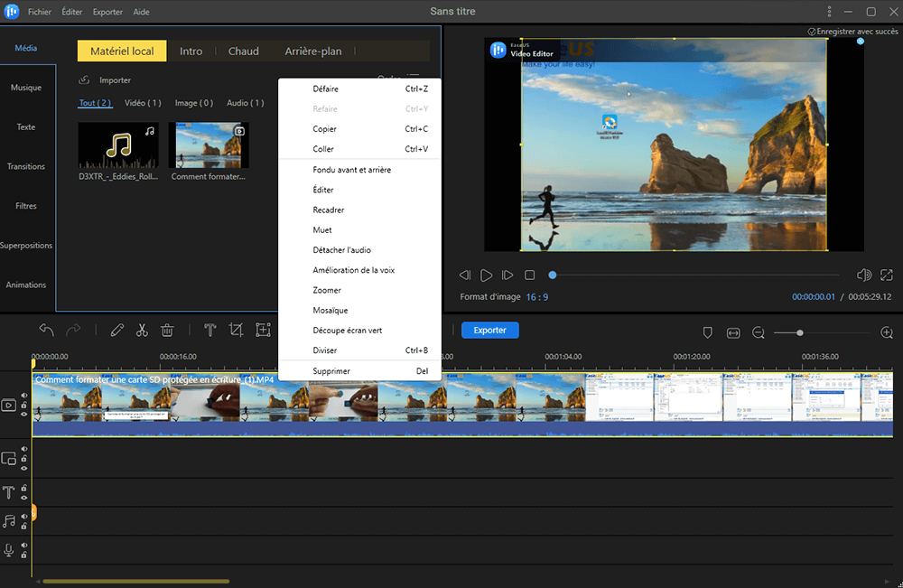Open the Fichier menu
Screen dimensions: 903x588
tap(40, 12)
